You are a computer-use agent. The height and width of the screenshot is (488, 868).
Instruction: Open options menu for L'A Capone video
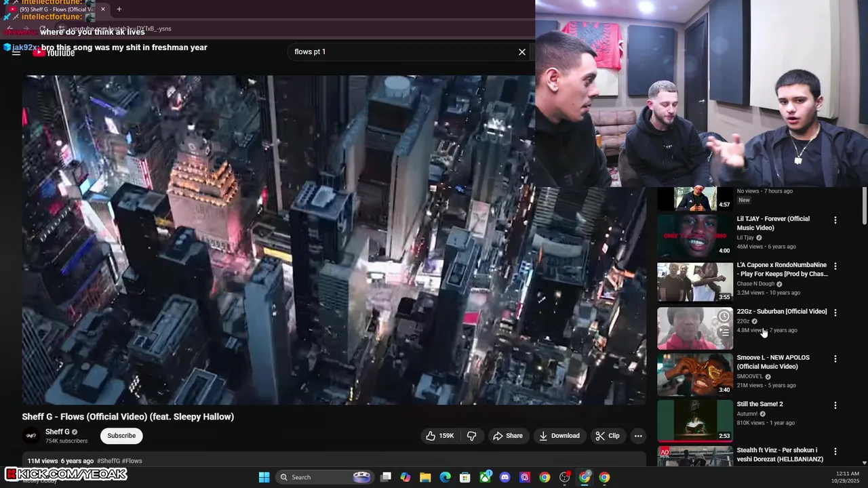pos(835,266)
